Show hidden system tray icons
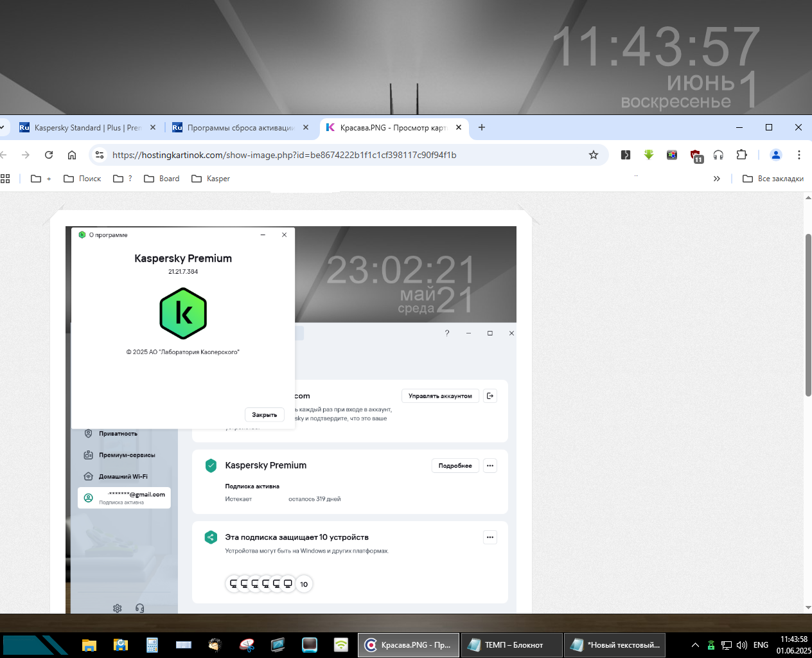The image size is (812, 658). pyautogui.click(x=695, y=645)
